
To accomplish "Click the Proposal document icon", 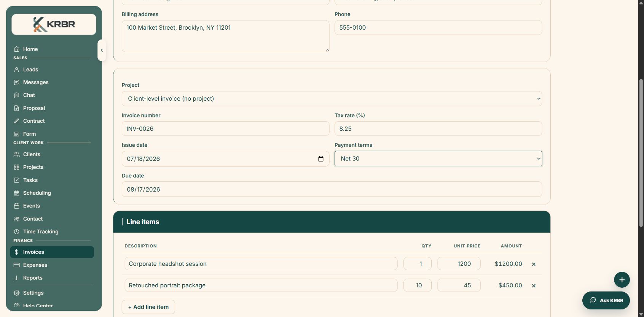I will pyautogui.click(x=16, y=108).
